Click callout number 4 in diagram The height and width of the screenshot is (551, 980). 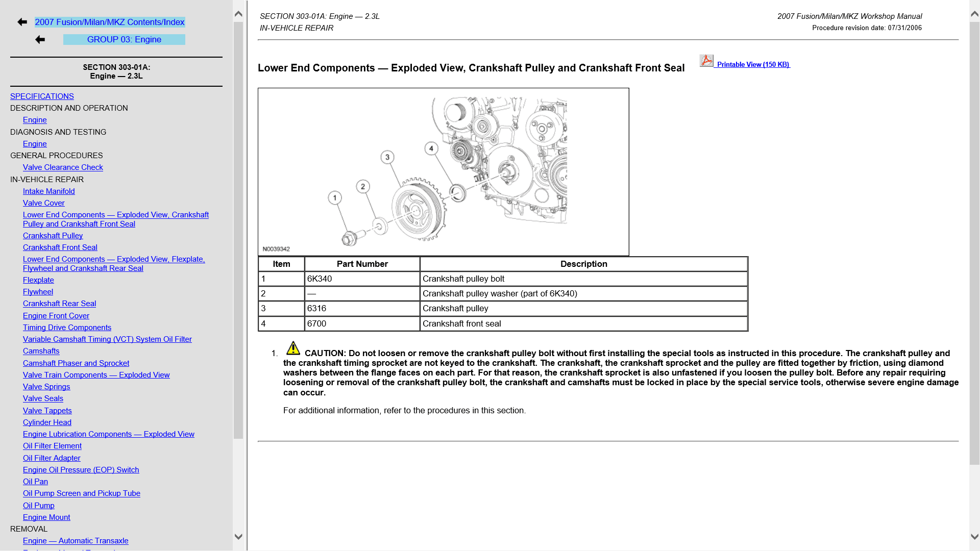pos(431,148)
